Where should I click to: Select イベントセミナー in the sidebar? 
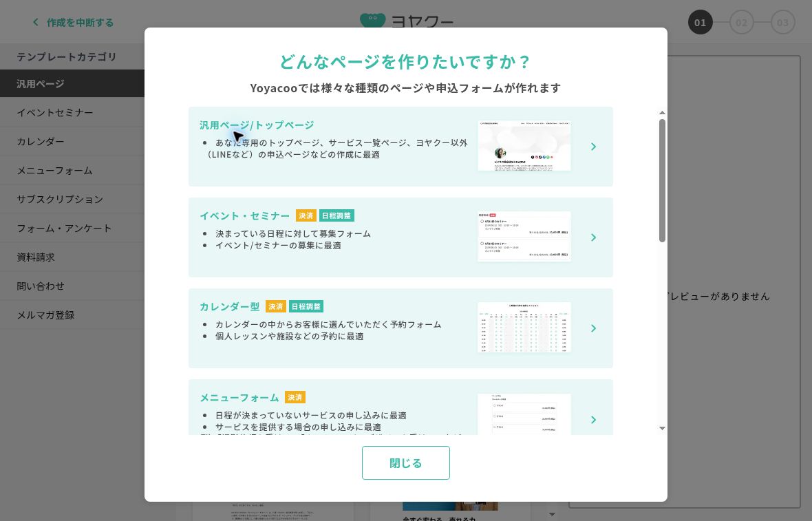pyautogui.click(x=72, y=112)
